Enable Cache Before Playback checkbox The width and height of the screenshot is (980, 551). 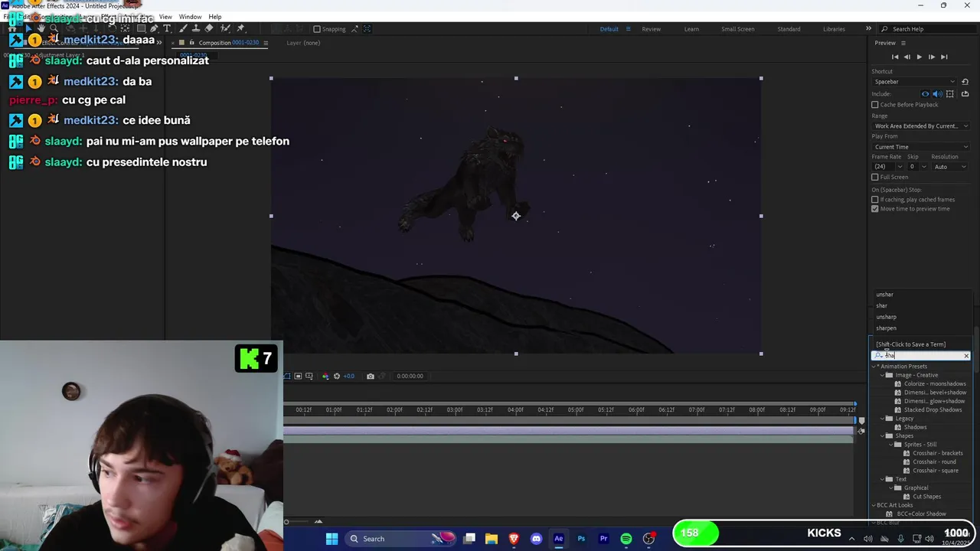pyautogui.click(x=875, y=105)
